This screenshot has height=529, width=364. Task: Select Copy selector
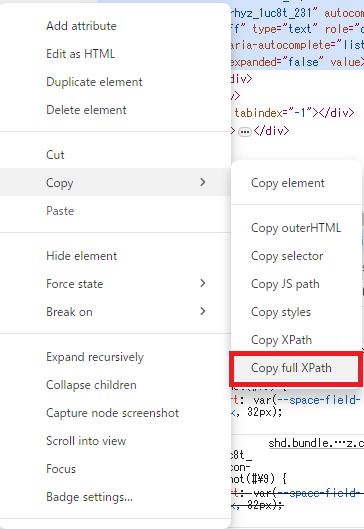pyautogui.click(x=287, y=256)
